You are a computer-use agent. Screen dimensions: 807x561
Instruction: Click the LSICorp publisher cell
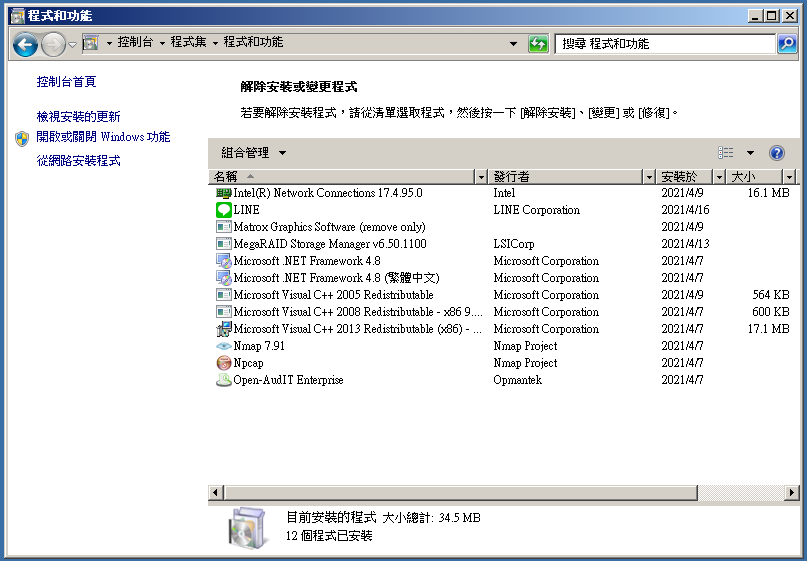[514, 244]
